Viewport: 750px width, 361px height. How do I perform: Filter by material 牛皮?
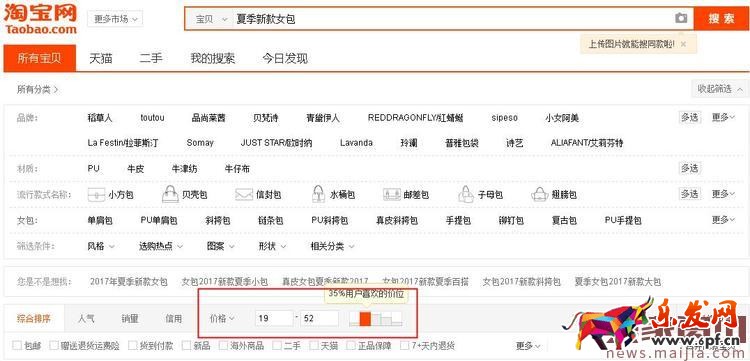136,168
